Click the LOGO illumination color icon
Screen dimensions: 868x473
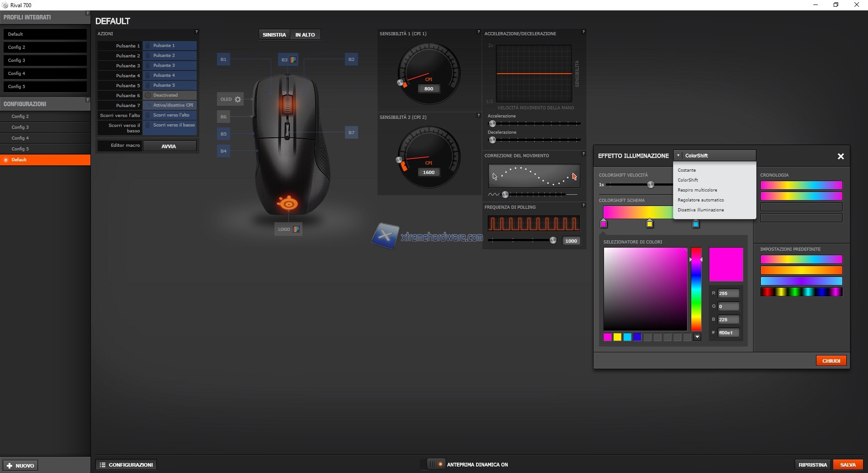click(296, 229)
